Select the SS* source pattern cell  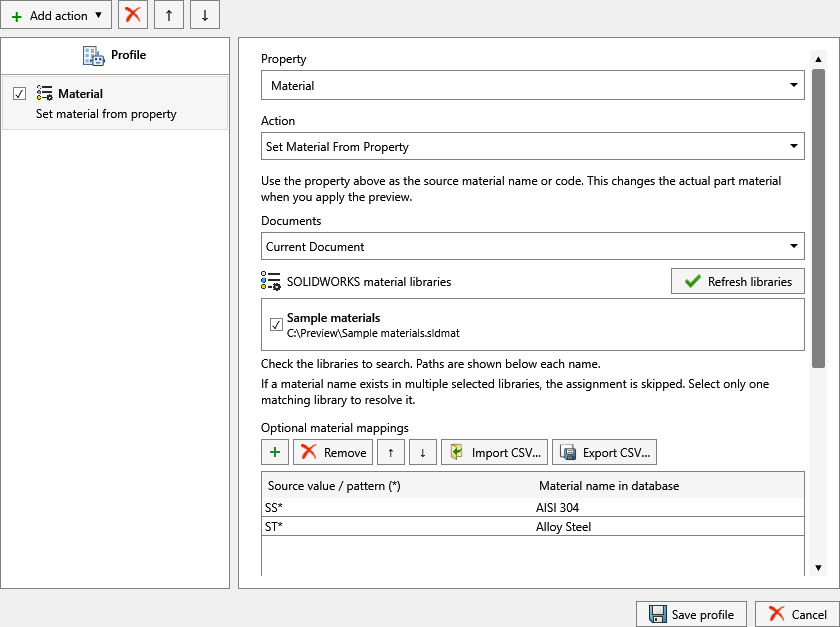tap(398, 507)
